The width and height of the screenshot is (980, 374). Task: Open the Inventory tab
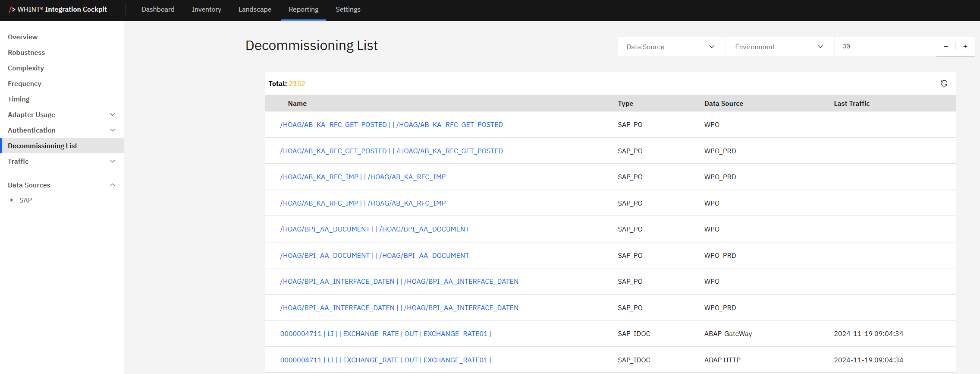pyautogui.click(x=206, y=10)
